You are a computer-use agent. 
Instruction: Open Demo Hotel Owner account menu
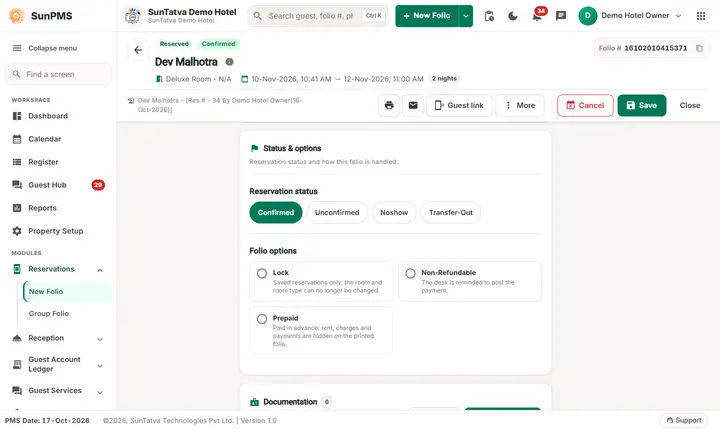630,16
